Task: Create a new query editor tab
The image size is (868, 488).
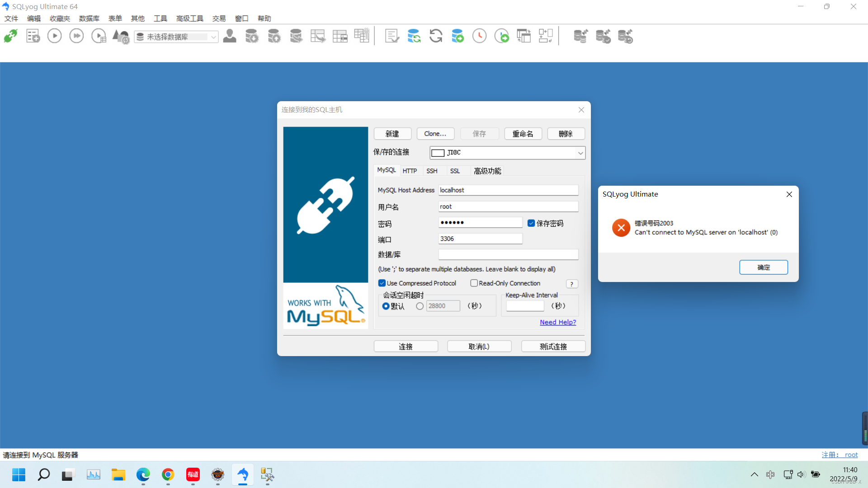Action: [33, 36]
